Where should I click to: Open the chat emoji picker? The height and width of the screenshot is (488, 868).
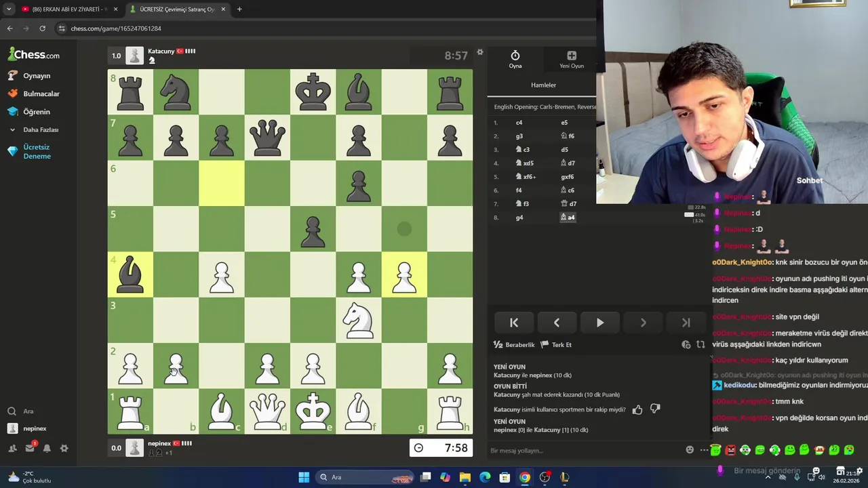690,450
